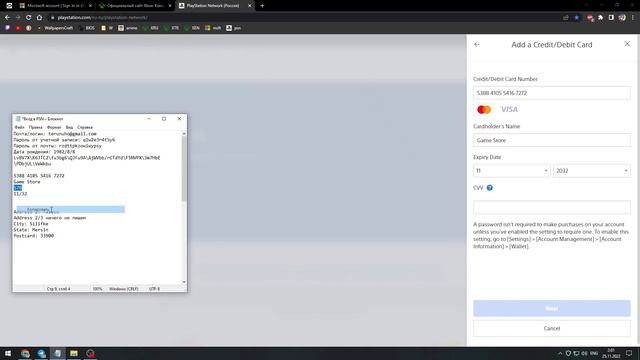This screenshot has height=360, width=640.
Task: Open the Правка menu in Notepad
Action: tap(36, 127)
